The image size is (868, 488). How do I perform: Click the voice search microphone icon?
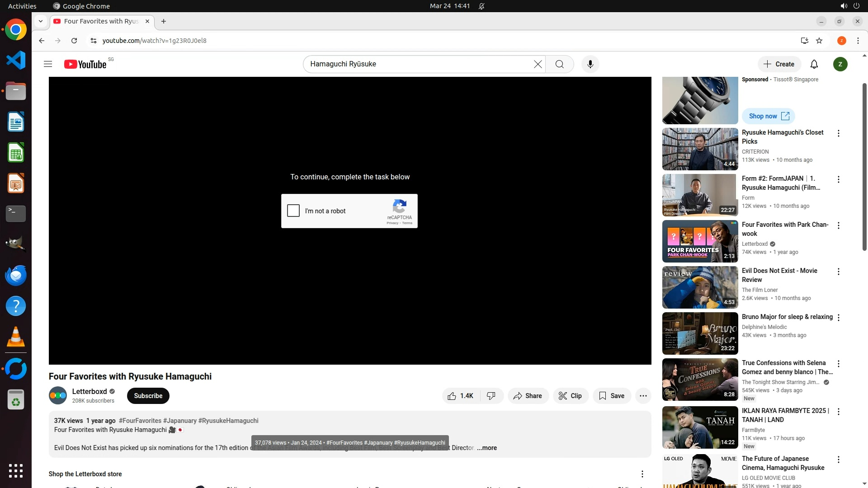tap(590, 64)
